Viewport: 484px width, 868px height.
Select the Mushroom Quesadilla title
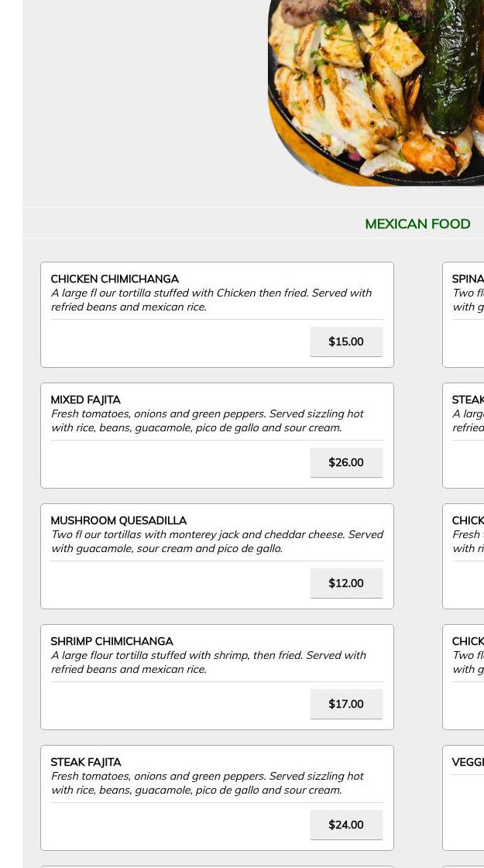coord(118,520)
